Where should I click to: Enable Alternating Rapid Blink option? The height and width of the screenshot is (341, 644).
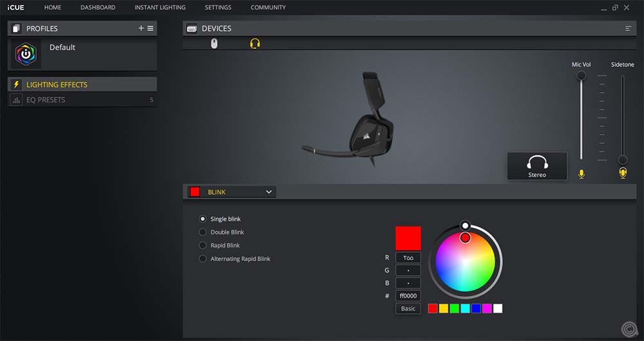click(203, 259)
